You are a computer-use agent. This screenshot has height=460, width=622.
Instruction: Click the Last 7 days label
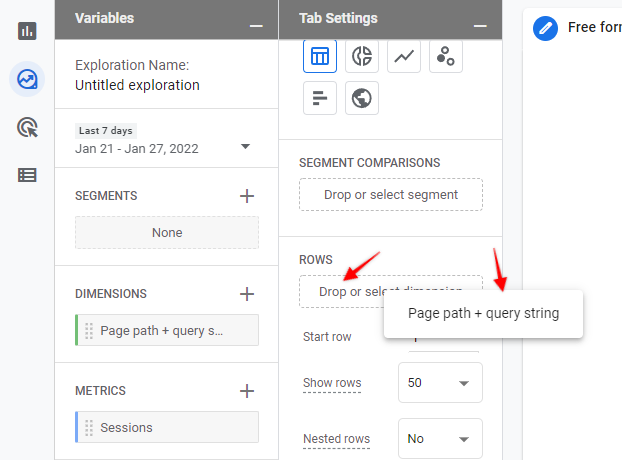(x=106, y=130)
